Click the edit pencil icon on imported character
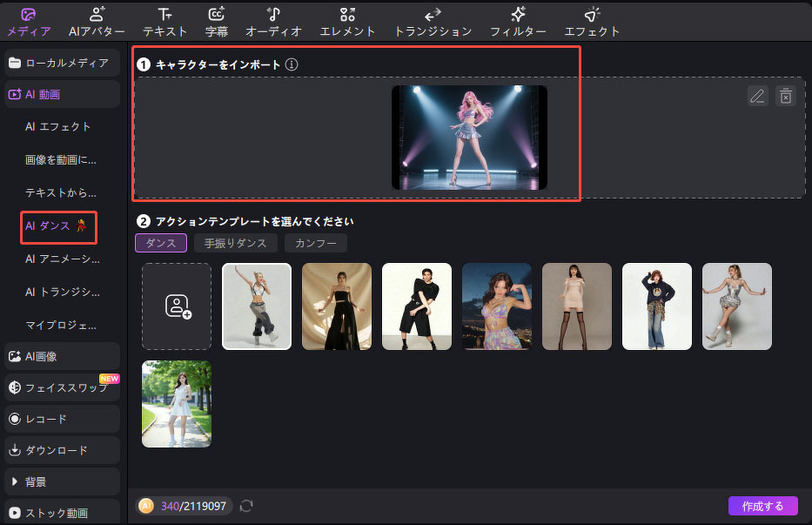Screen dimensions: 812x525 tap(758, 96)
